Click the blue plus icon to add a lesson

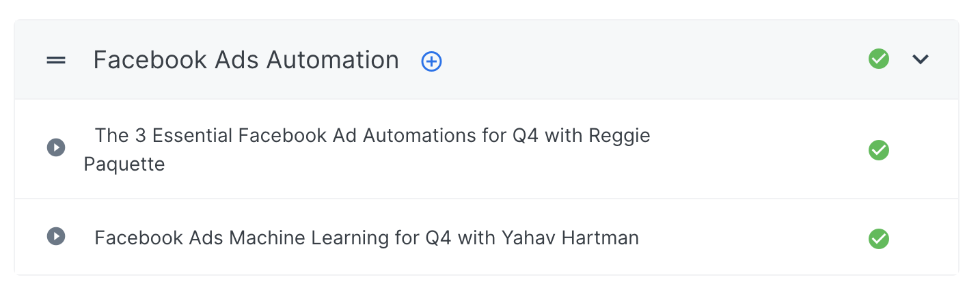431,61
